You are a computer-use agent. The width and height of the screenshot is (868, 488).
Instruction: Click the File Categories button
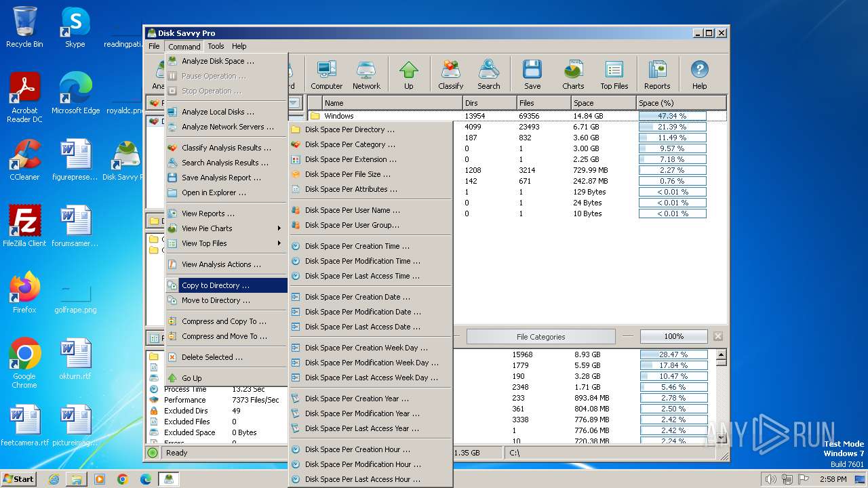(x=540, y=336)
